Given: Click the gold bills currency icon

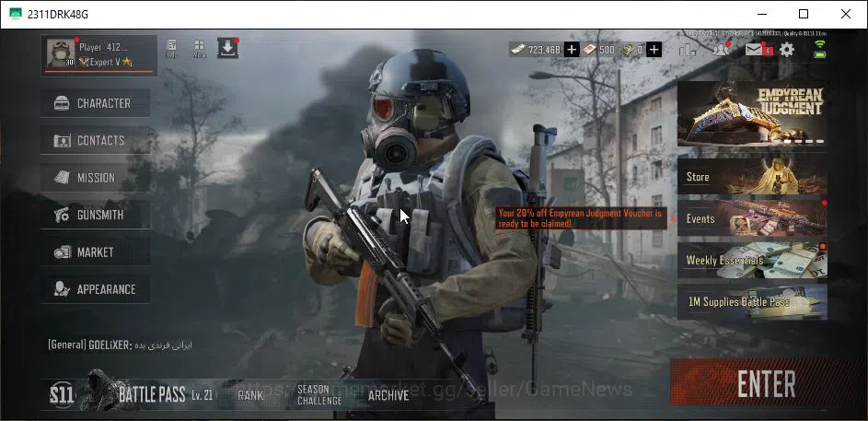Looking at the screenshot, I should [627, 50].
